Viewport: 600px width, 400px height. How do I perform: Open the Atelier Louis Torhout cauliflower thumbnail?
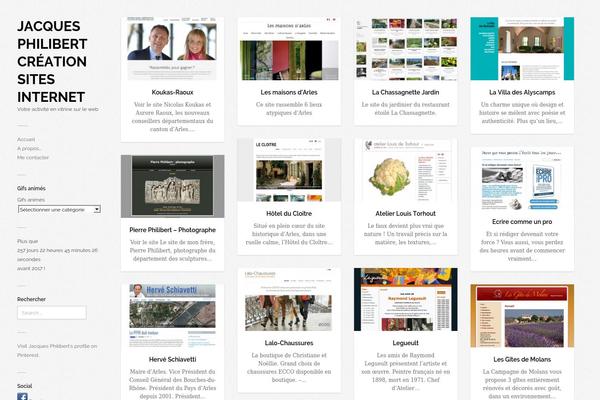point(406,170)
